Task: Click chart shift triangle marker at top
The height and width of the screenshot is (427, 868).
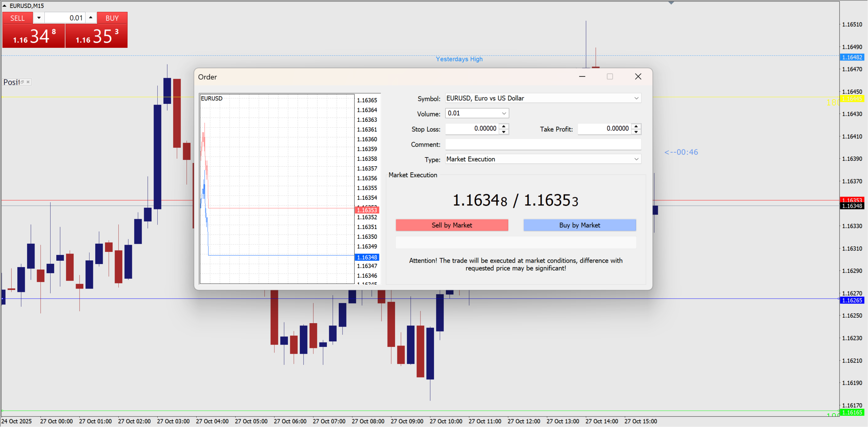Action: point(671,3)
